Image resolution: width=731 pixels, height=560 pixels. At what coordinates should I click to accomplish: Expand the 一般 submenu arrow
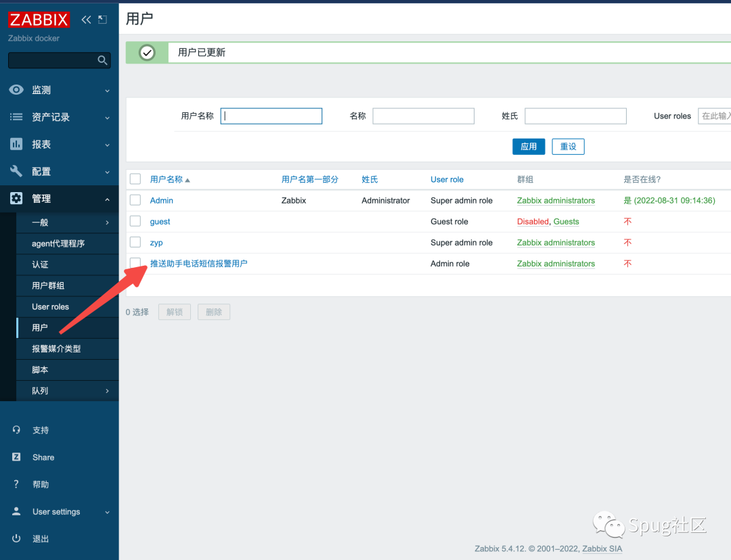pos(107,223)
